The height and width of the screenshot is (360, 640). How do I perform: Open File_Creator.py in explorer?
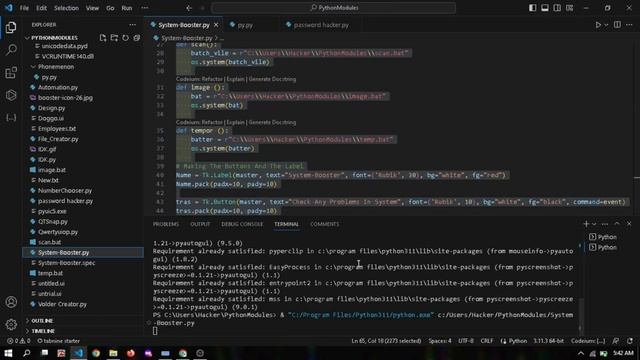[58, 139]
